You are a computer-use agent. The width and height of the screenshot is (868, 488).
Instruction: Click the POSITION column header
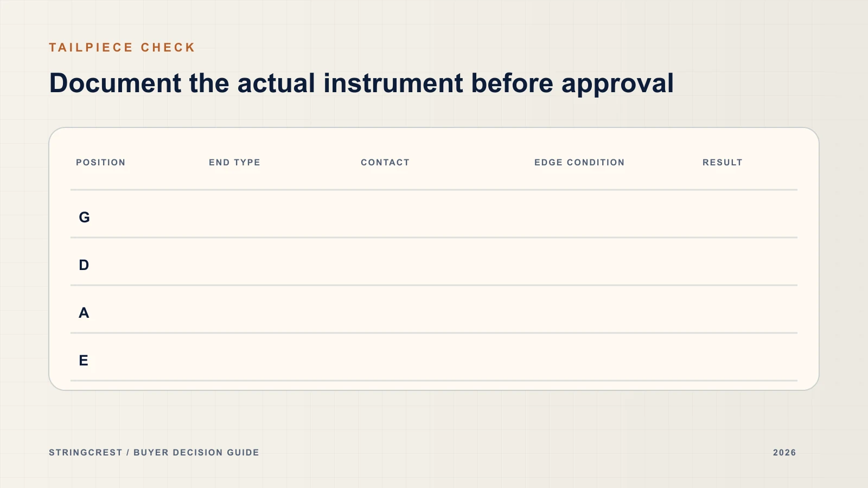coord(100,163)
